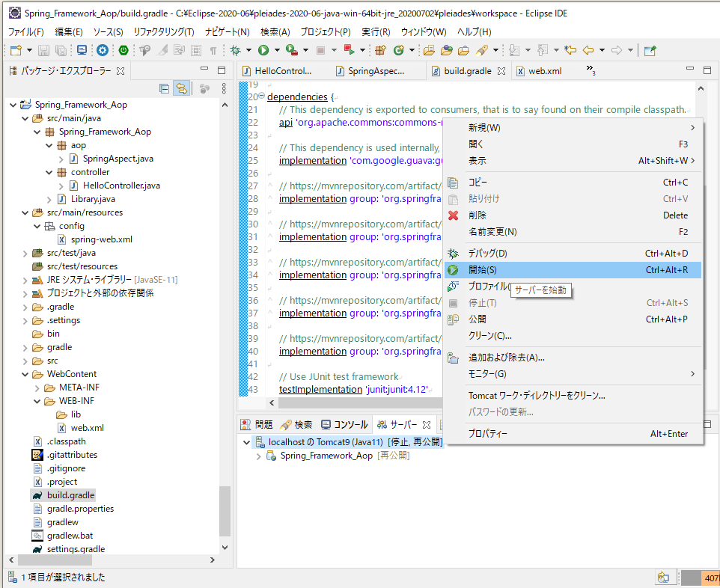Image resolution: width=720 pixels, height=588 pixels.
Task: Expand the META-INF folder
Action: pos(37,388)
